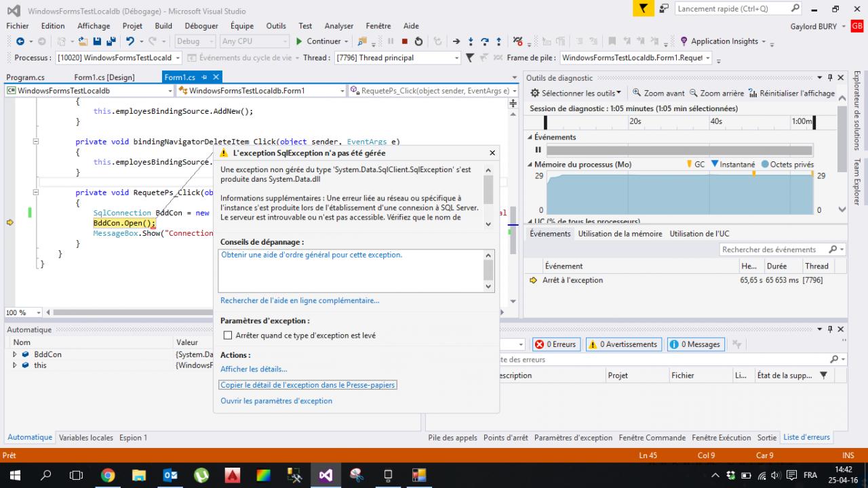Click the Save All icon
This screenshot has height=488, width=868.
111,41
